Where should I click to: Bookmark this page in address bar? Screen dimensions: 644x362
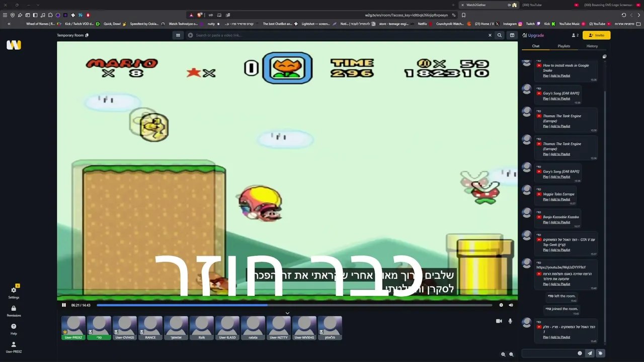click(x=463, y=15)
